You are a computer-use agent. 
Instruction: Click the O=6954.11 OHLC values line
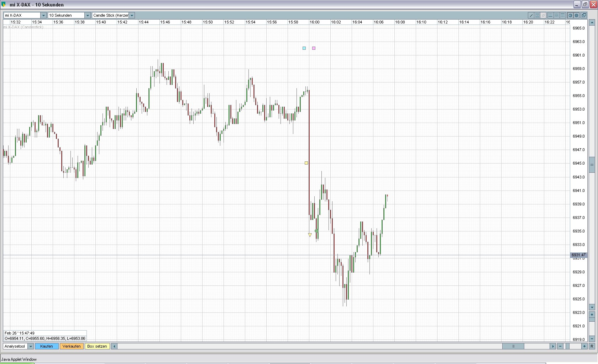tap(45, 338)
